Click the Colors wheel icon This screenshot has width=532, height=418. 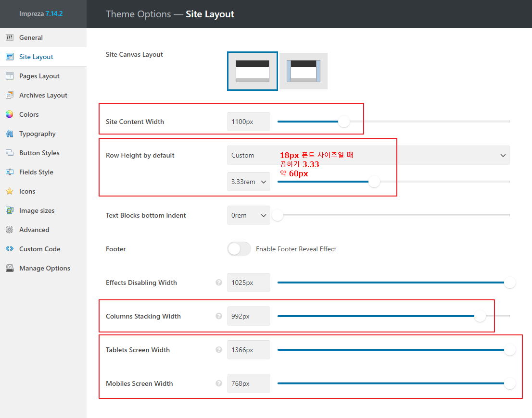10,114
